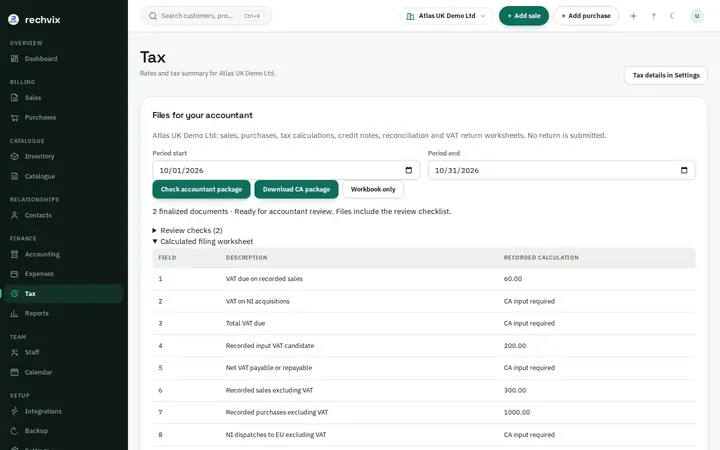Click the Add sale button
The height and width of the screenshot is (450, 720).
coord(523,16)
